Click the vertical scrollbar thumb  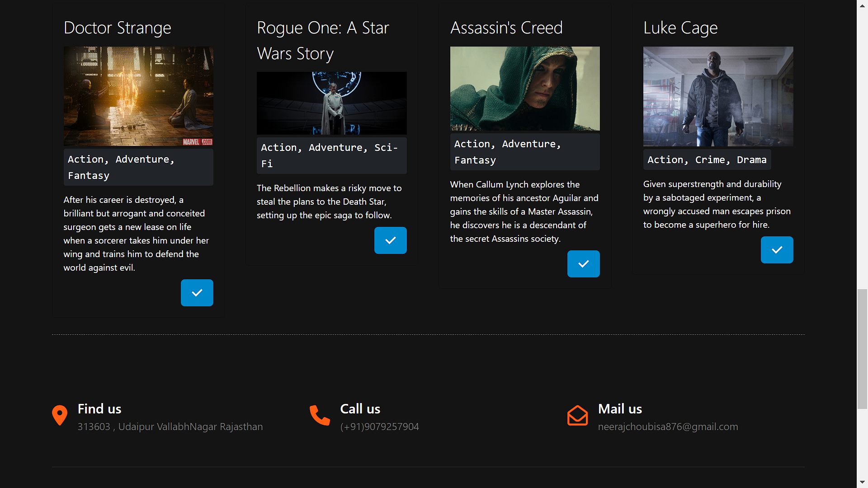coord(862,348)
